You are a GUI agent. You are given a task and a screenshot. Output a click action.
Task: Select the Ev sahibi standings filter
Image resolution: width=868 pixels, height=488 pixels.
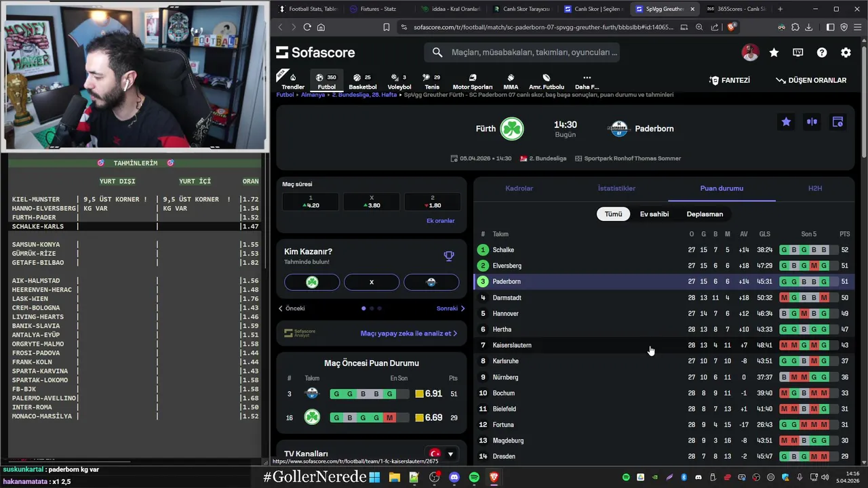tap(654, 214)
